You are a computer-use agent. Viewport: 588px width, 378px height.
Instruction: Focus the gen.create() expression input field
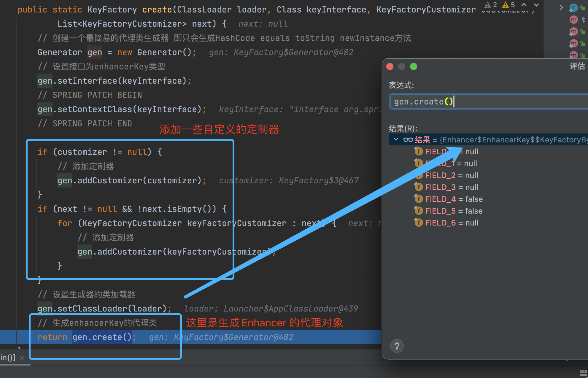coord(489,102)
